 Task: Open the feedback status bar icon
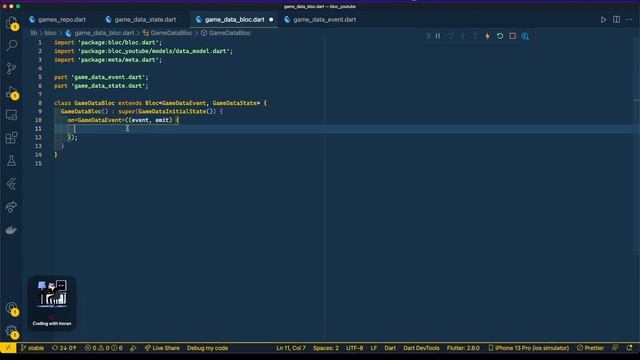point(615,348)
